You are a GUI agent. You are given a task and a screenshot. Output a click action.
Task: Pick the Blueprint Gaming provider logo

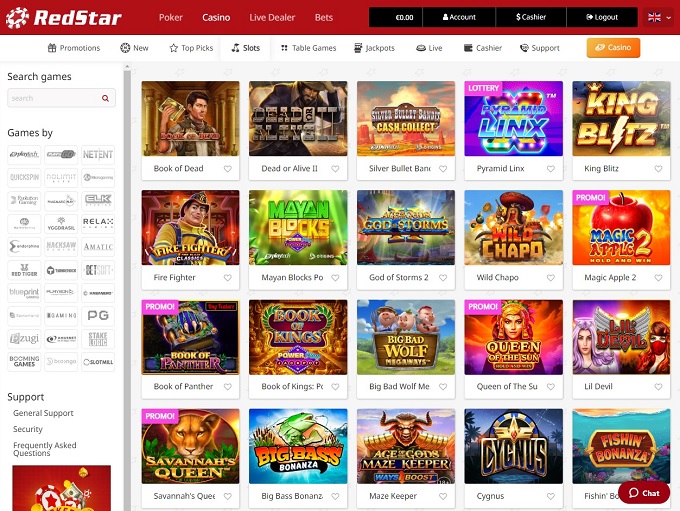[24, 293]
